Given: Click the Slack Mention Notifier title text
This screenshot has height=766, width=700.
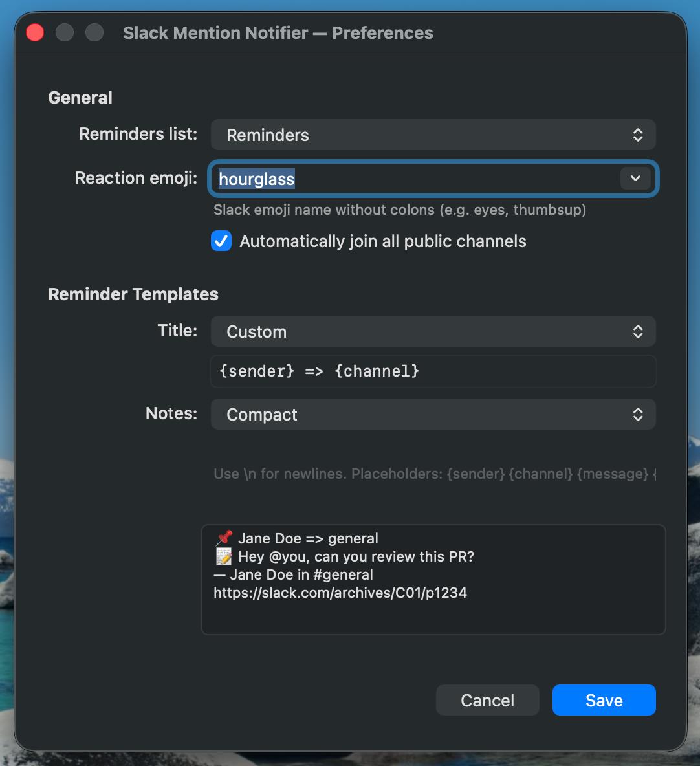Looking at the screenshot, I should coord(278,32).
